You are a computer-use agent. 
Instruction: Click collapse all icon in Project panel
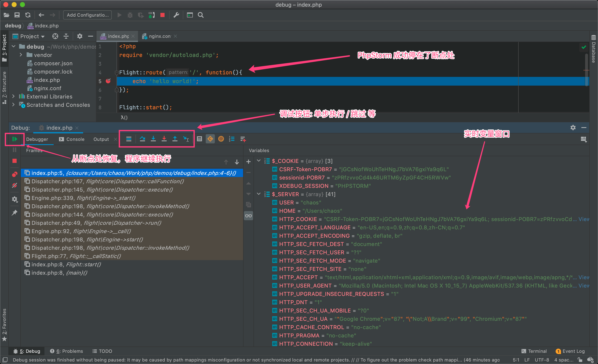[66, 36]
